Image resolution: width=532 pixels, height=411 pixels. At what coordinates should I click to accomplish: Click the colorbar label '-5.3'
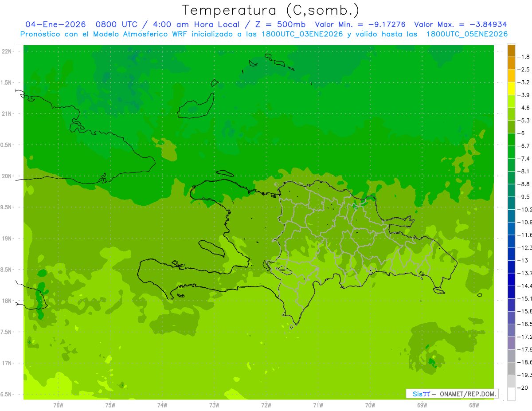pyautogui.click(x=524, y=121)
